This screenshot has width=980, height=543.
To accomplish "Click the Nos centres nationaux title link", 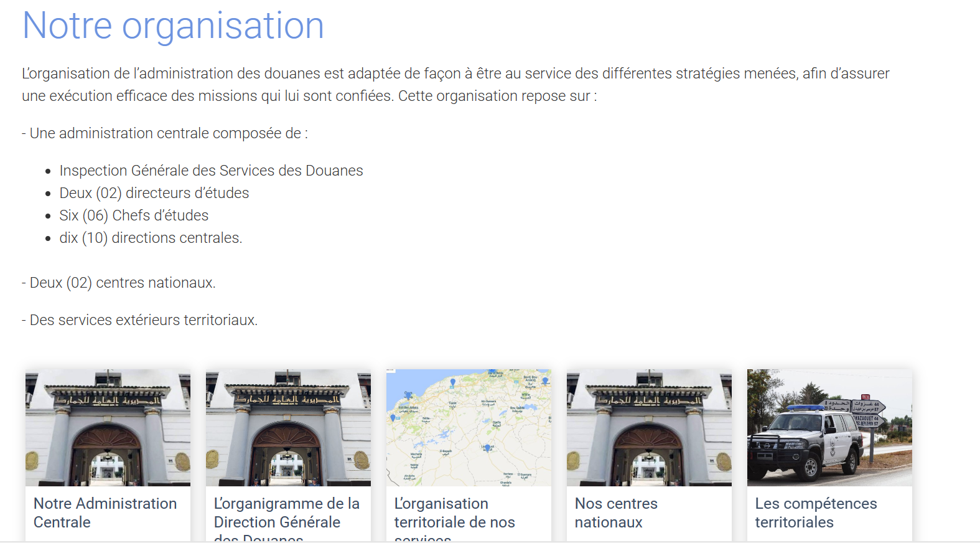I will point(616,512).
